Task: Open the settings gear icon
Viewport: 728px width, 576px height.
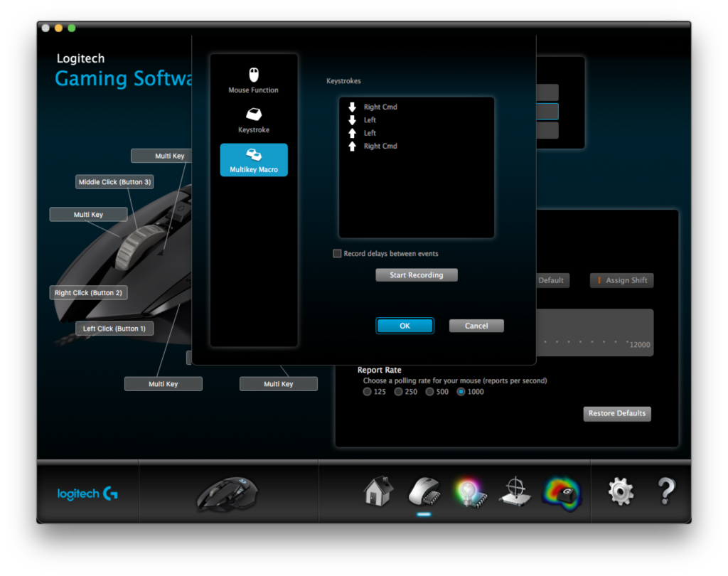Action: (621, 491)
